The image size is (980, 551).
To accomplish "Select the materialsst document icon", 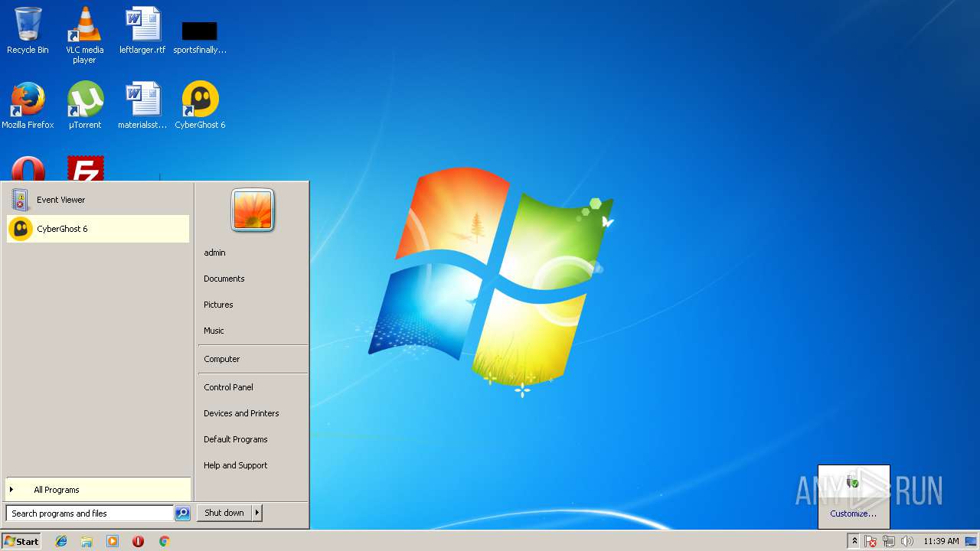I will (x=142, y=106).
